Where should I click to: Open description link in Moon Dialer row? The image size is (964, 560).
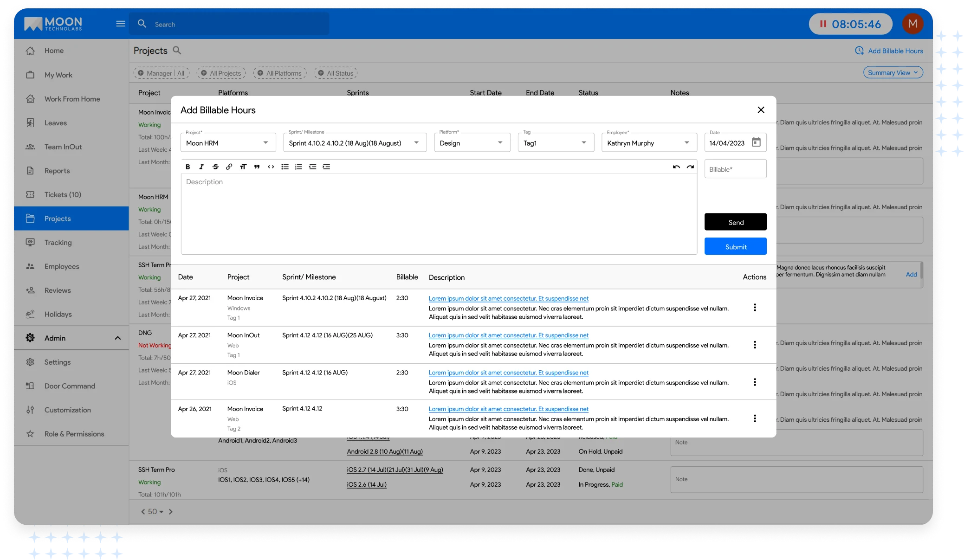pyautogui.click(x=509, y=373)
